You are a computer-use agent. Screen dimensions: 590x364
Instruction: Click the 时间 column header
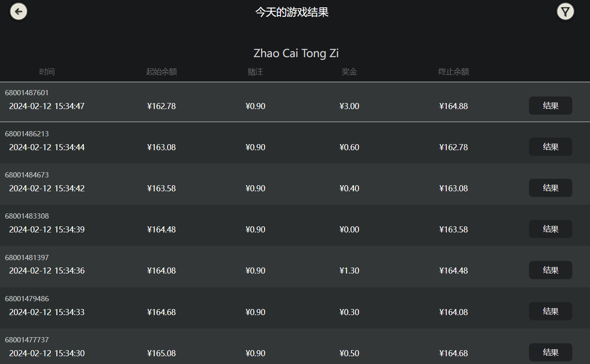tap(47, 72)
